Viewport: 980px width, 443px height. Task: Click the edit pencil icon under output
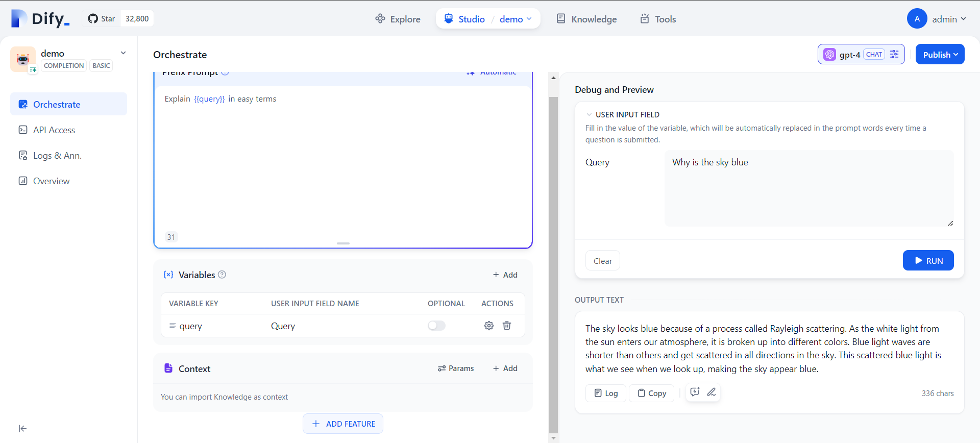tap(712, 392)
